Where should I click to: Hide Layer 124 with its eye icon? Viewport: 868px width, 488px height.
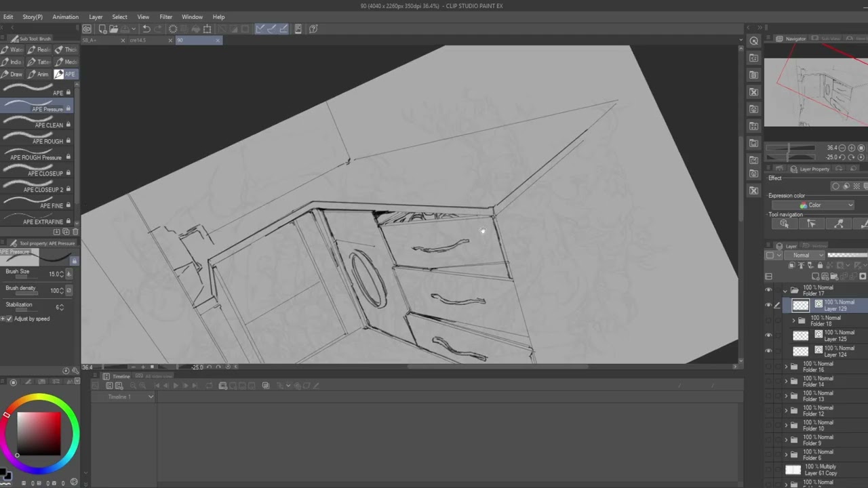768,351
